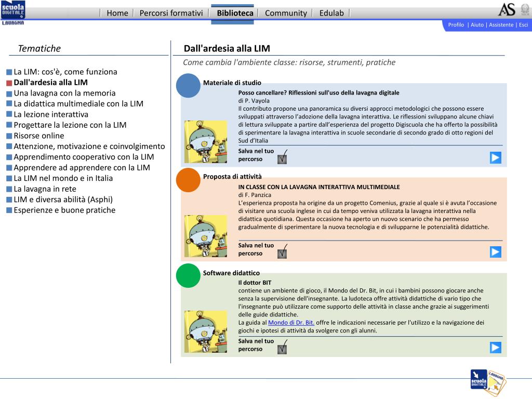The image size is (532, 399).
Task: Click the AS logo in header
Action: pos(507,9)
